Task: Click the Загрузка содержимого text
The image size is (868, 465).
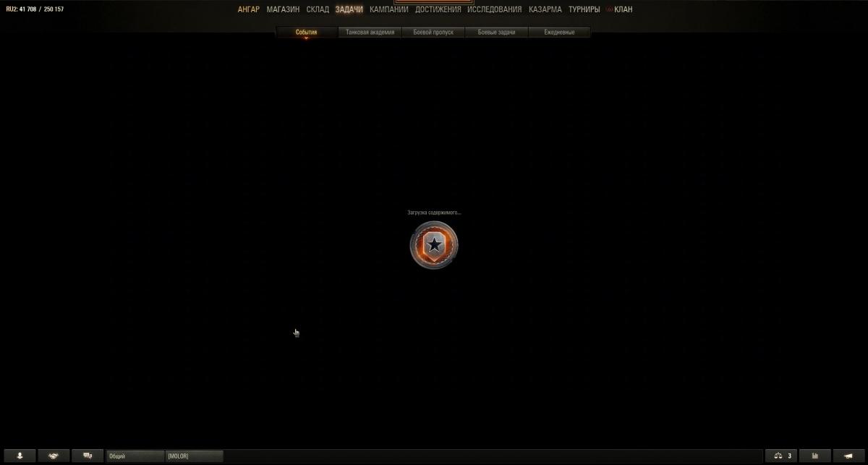Action: 434,213
